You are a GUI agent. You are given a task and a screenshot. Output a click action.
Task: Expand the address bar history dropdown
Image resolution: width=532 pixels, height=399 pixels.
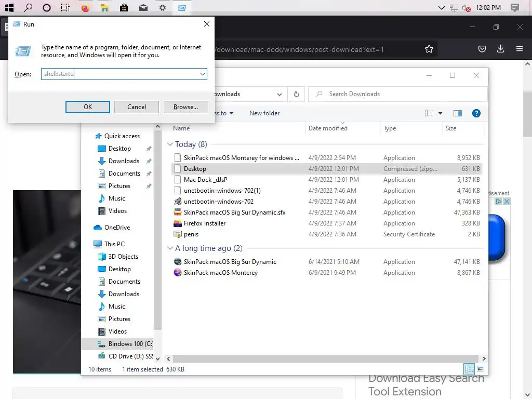click(279, 95)
